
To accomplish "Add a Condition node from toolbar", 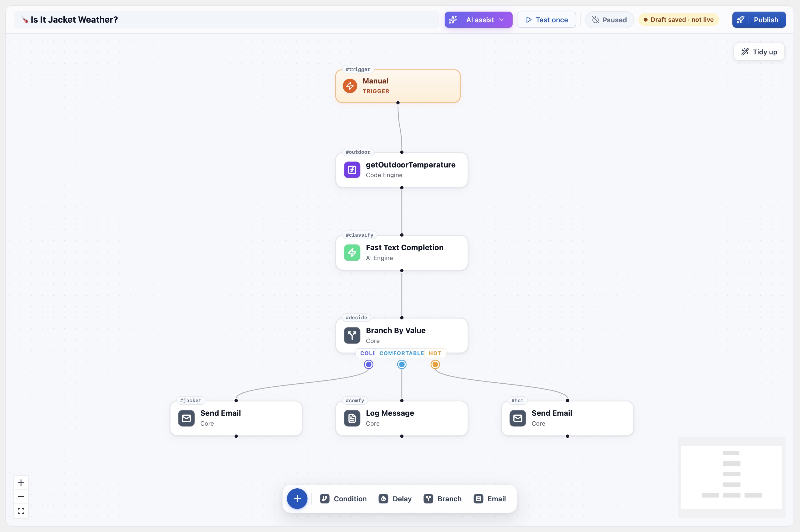I will click(x=343, y=498).
